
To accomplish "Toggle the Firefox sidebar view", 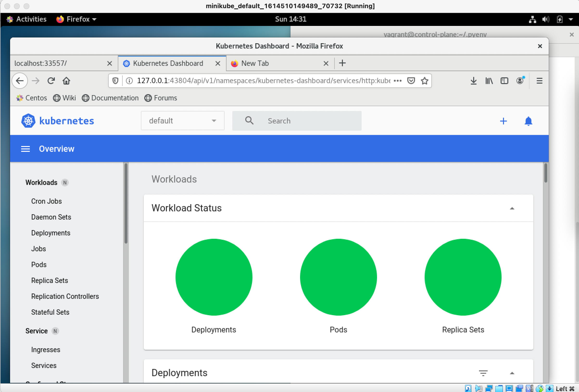I will 504,81.
